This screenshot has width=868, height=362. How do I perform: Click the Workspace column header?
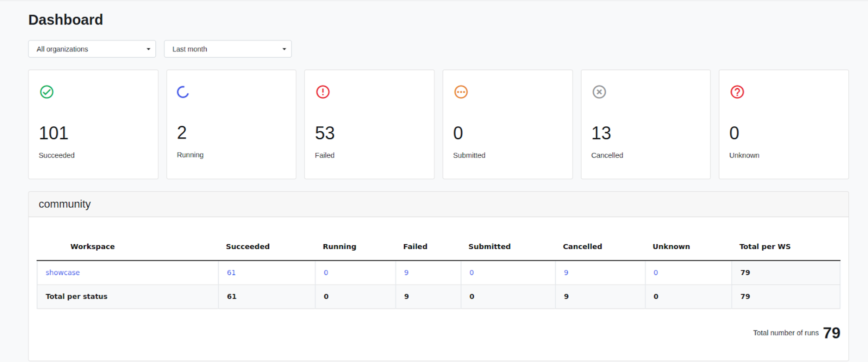pyautogui.click(x=92, y=247)
